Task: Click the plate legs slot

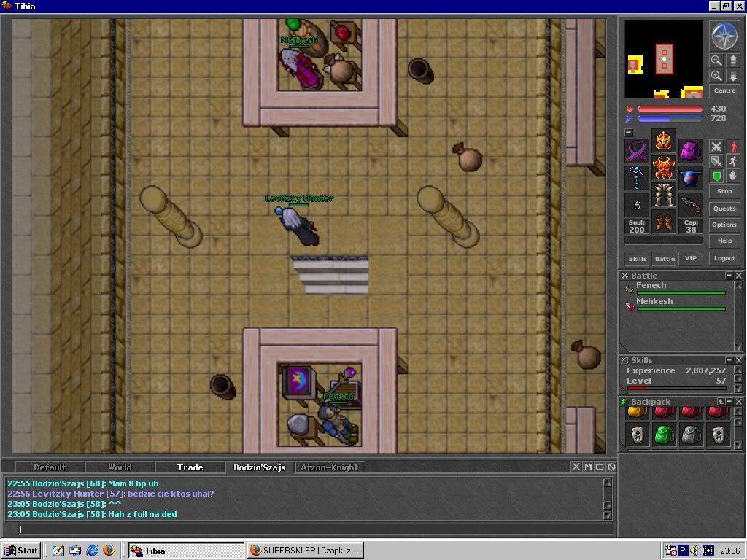Action: pos(664,195)
